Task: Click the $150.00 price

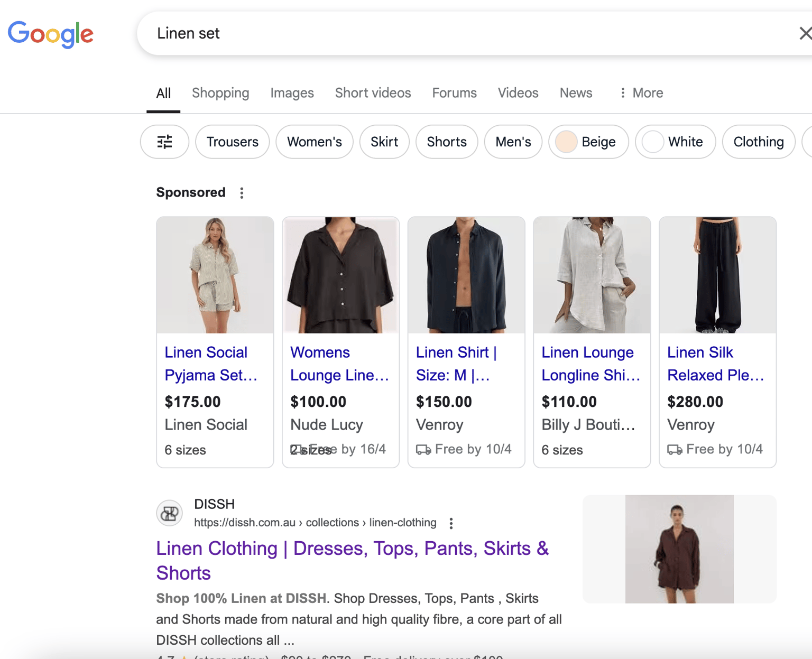Action: [444, 402]
